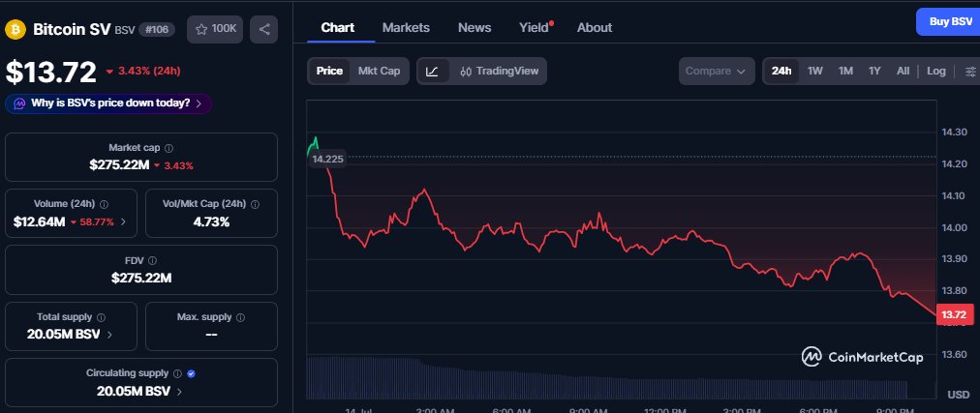Viewport: 980px width, 413px height.
Task: Select the Price toggle
Action: click(329, 72)
